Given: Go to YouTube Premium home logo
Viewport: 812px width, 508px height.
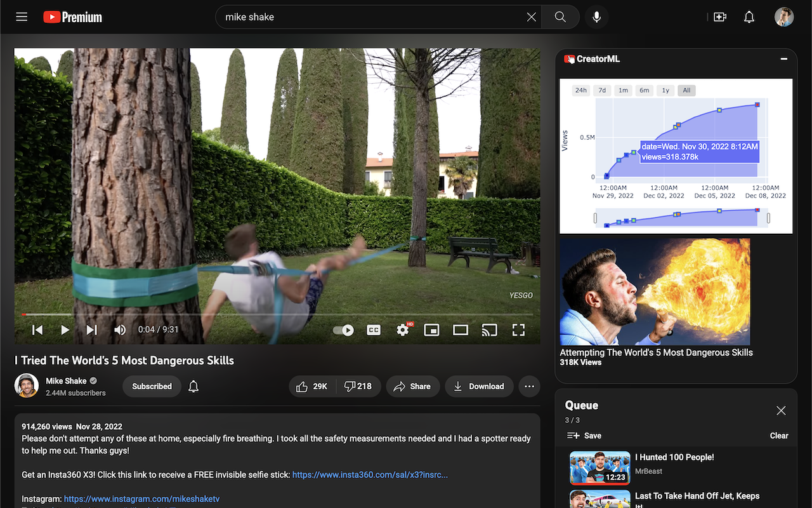Looking at the screenshot, I should tap(72, 17).
